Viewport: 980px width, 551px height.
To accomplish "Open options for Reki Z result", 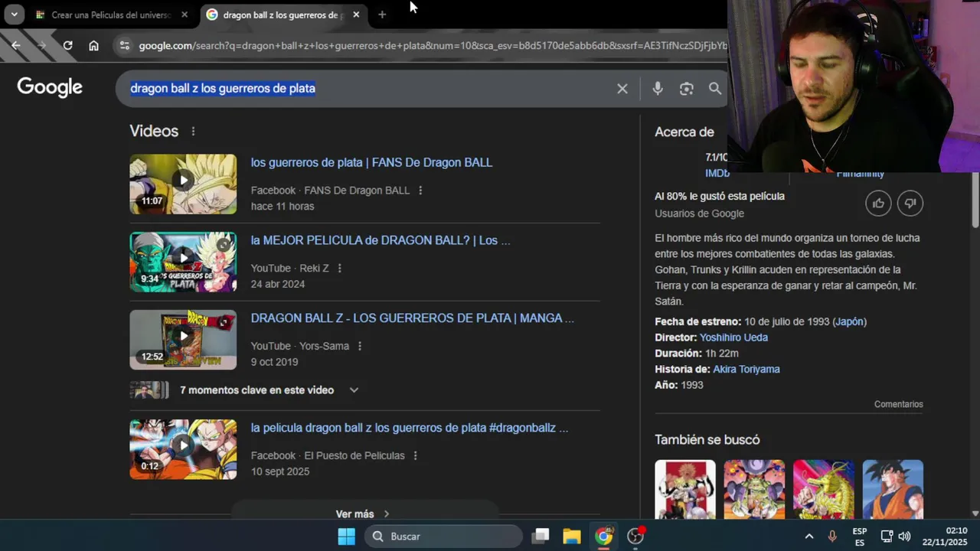I will tap(340, 269).
